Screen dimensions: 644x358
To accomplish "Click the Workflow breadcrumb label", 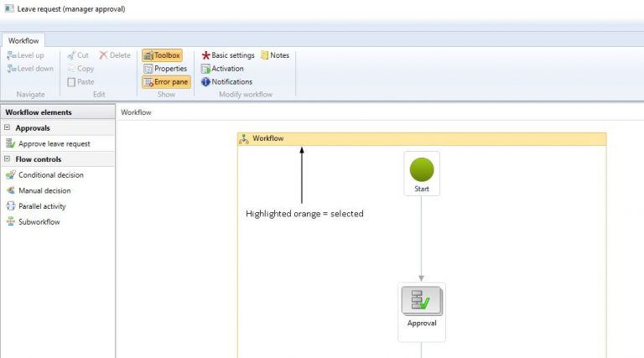I will pos(136,112).
